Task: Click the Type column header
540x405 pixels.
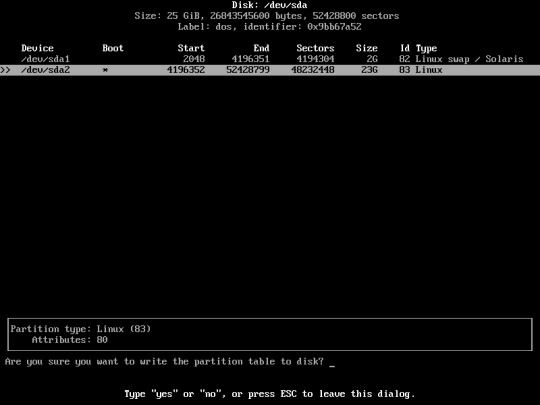Action: click(426, 48)
